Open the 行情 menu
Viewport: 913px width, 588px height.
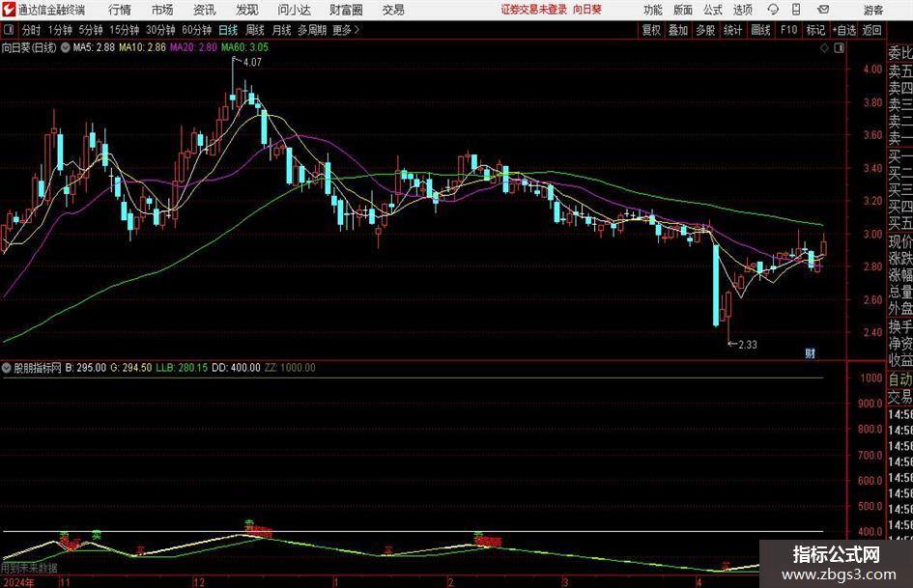[x=120, y=10]
